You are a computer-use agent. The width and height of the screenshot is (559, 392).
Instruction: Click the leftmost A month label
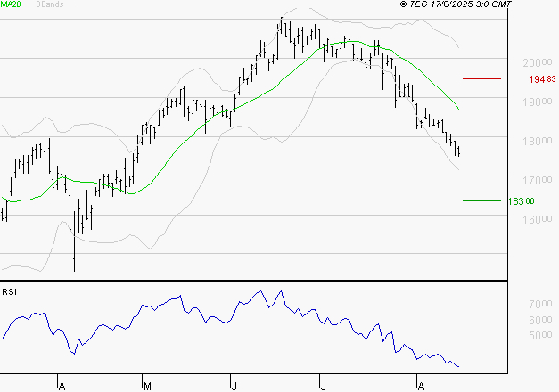(x=62, y=385)
